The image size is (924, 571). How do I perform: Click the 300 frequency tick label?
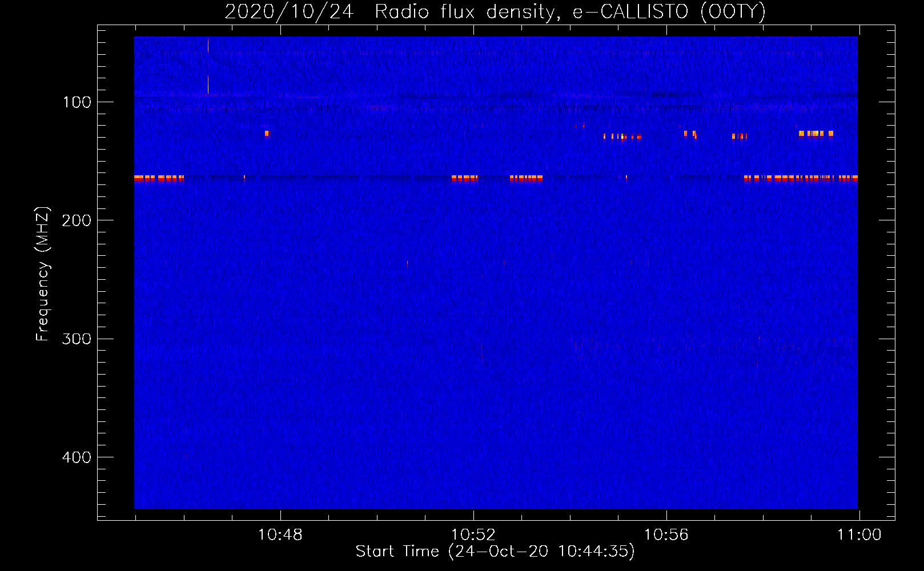pyautogui.click(x=77, y=339)
